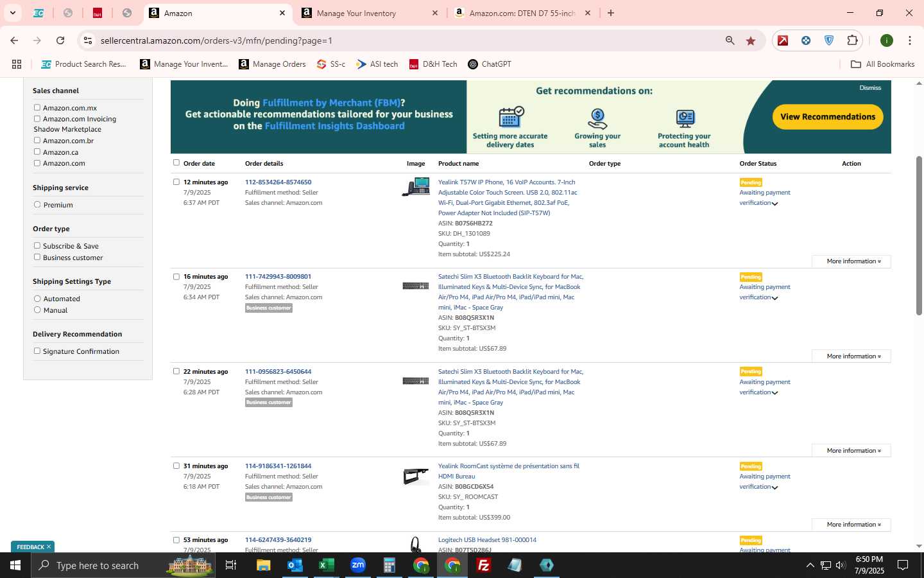This screenshot has width=924, height=578.
Task: Open the Chrome profile avatar
Action: [x=887, y=40]
